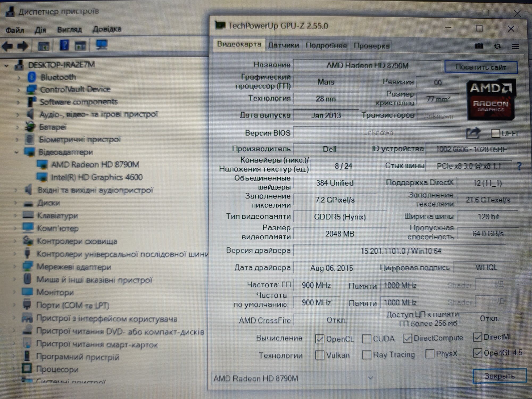Screen dimensions: 532x399
Task: Click the Комп'ютер device icon
Action: coord(28,228)
